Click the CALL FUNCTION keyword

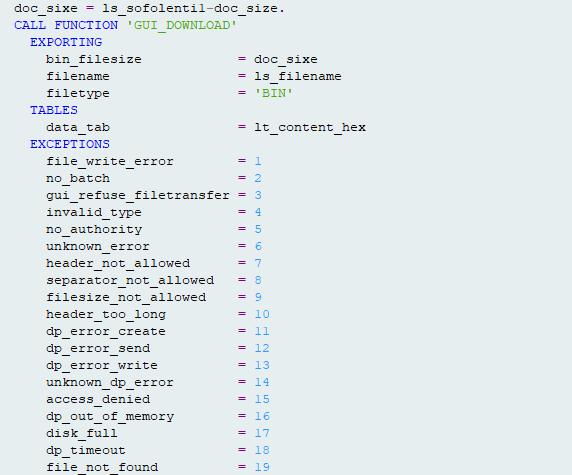pyautogui.click(x=66, y=25)
